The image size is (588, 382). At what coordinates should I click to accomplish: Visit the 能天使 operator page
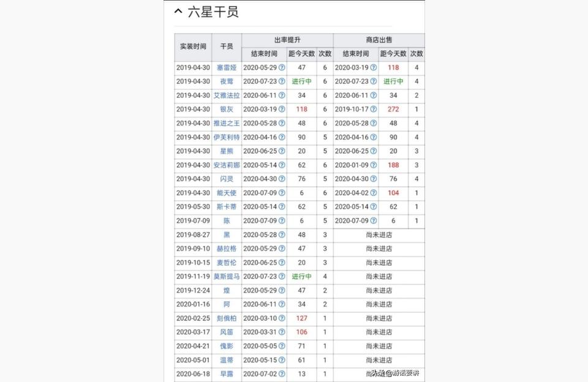pyautogui.click(x=227, y=193)
